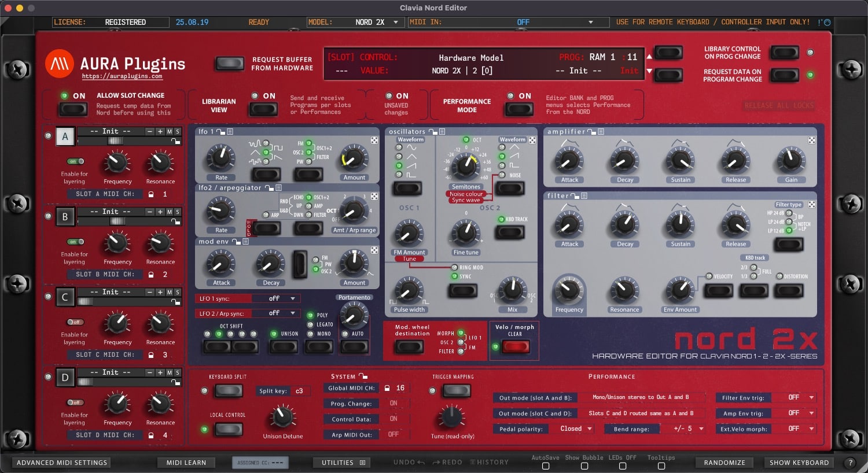The height and width of the screenshot is (473, 868).
Task: Toggle the amplifier section lock icon
Action: pos(591,132)
